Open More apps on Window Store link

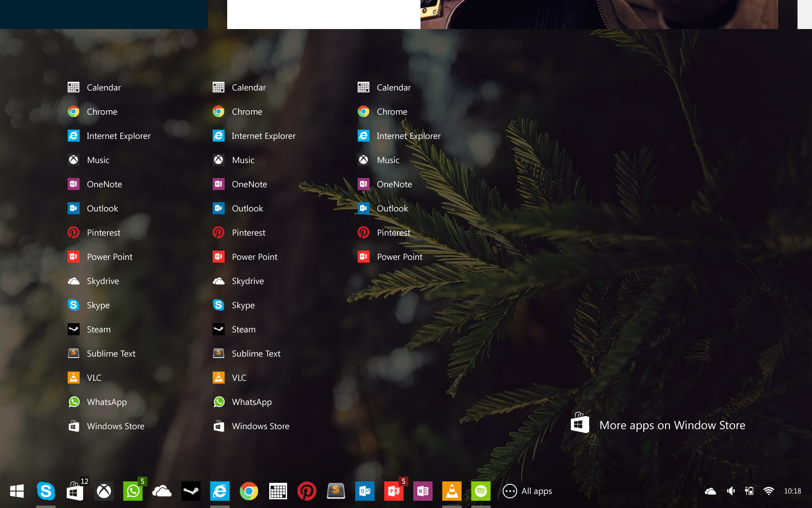[x=658, y=424]
